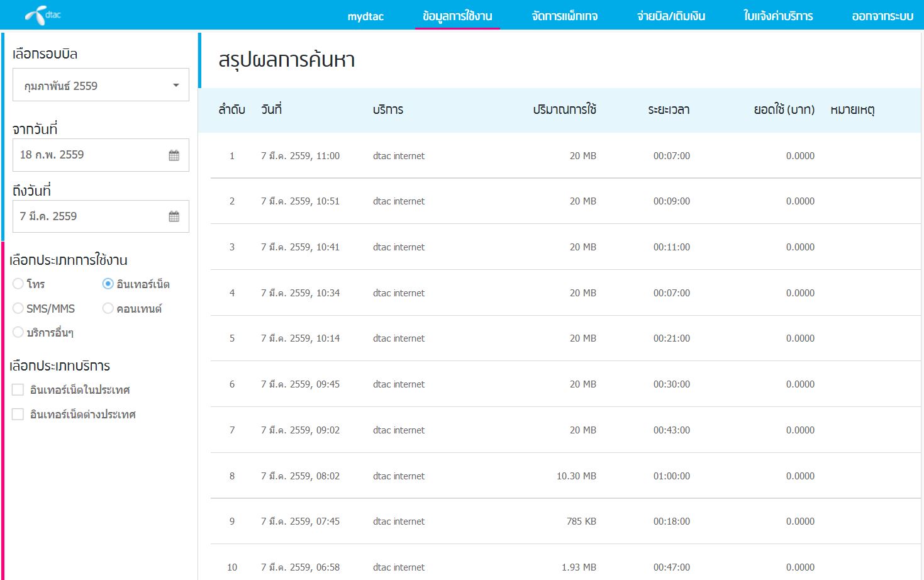Click the duration 00:43:00

click(672, 430)
